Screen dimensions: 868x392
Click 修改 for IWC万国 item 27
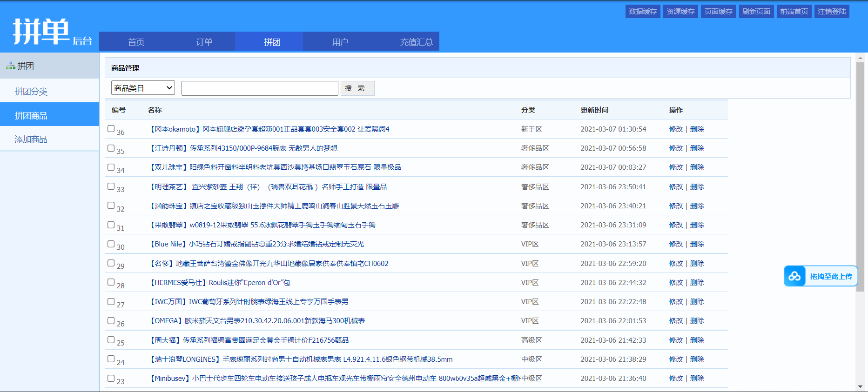(x=676, y=301)
